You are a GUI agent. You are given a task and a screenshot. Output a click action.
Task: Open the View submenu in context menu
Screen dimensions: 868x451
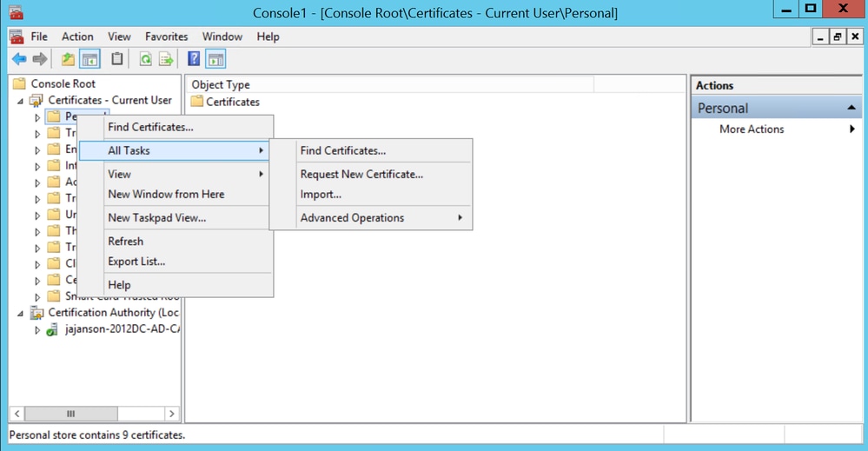[176, 174]
